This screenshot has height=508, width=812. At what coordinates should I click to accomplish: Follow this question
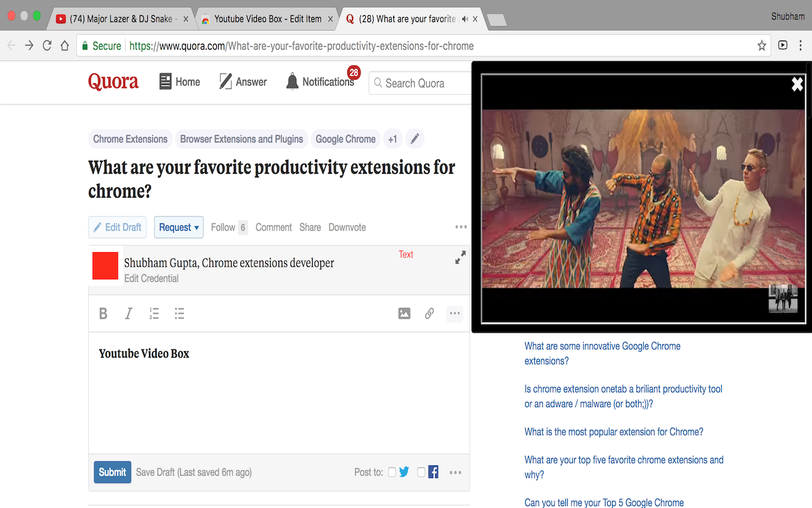pyautogui.click(x=229, y=227)
